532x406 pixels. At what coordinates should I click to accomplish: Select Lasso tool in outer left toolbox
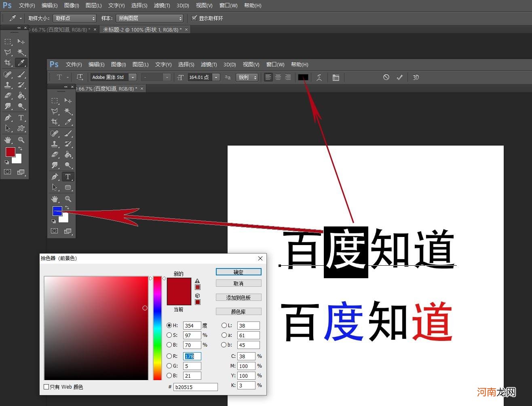[8, 52]
